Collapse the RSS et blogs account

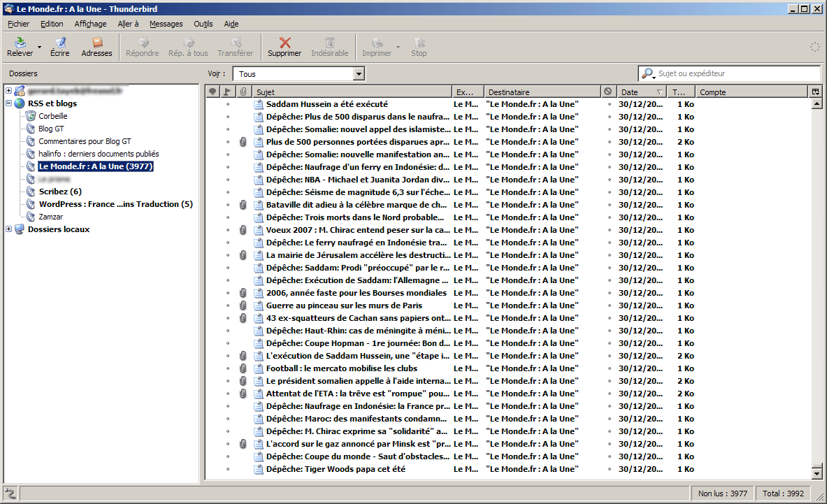(x=8, y=103)
